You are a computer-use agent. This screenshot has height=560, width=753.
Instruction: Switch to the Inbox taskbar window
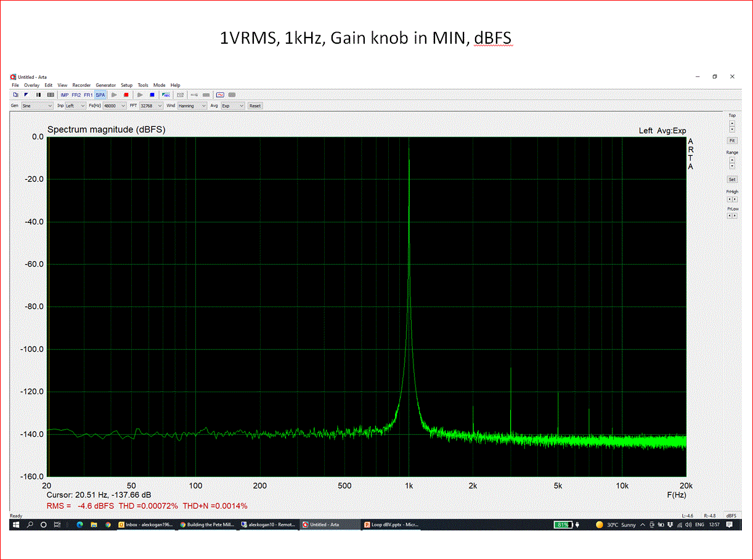tap(146, 525)
